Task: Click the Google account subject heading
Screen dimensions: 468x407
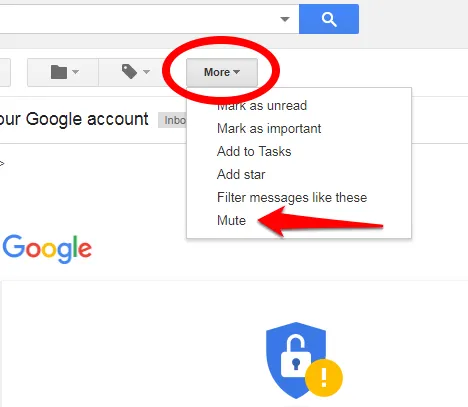Action: click(74, 119)
